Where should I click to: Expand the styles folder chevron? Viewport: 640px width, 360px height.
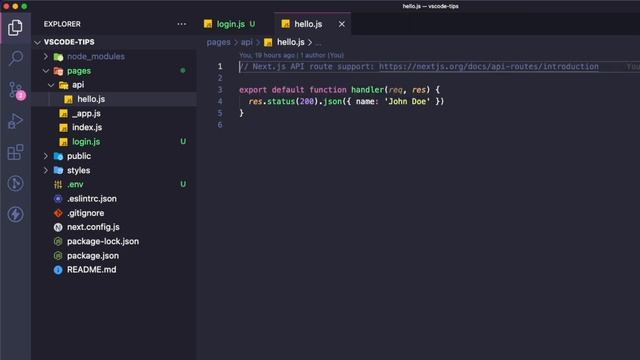(x=46, y=170)
